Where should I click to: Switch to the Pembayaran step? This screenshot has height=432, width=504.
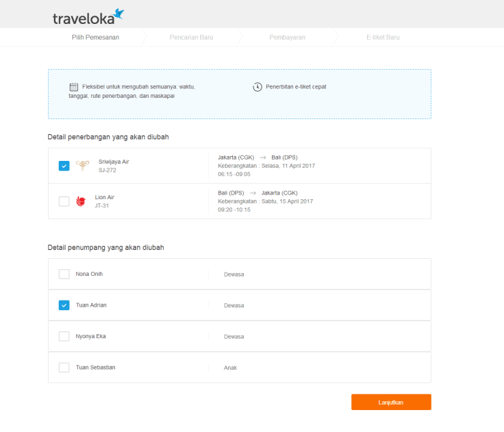287,38
